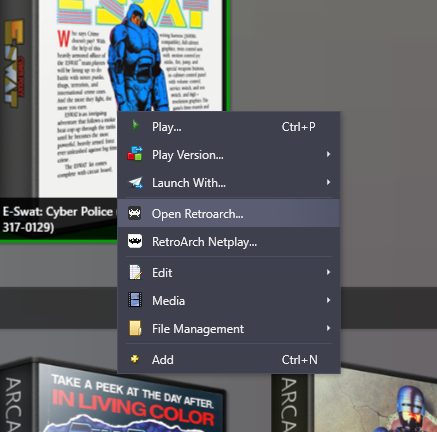Click the RetroArch Netplay icon

[x=135, y=241]
